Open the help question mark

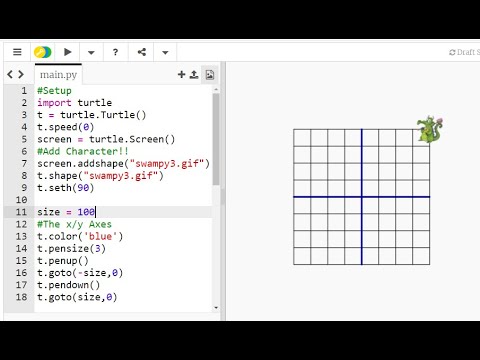[x=115, y=52]
